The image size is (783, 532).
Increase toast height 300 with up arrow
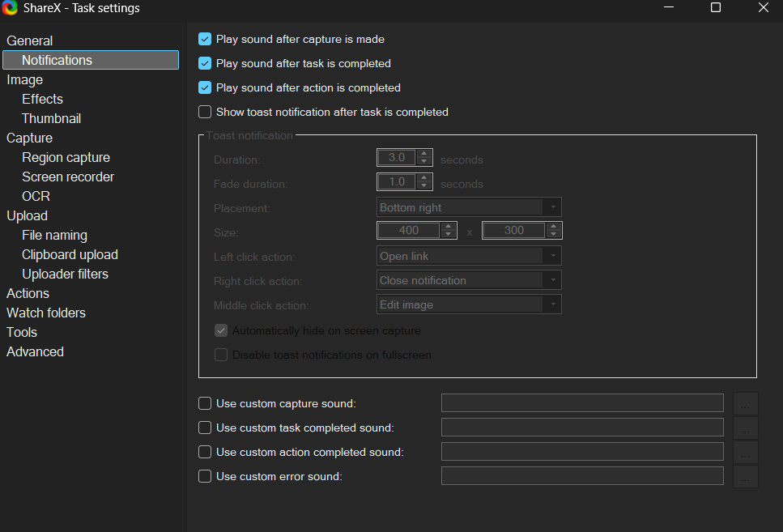click(x=553, y=226)
